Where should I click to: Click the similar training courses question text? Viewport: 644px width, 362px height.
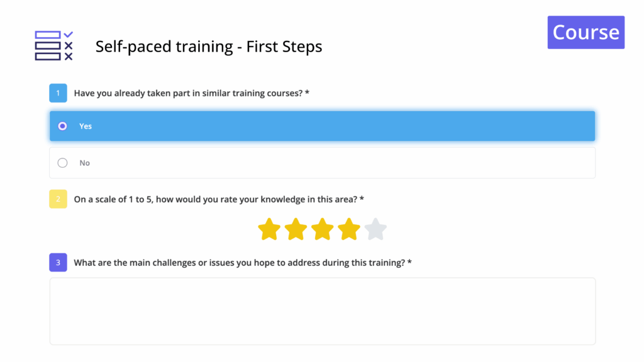pos(189,93)
